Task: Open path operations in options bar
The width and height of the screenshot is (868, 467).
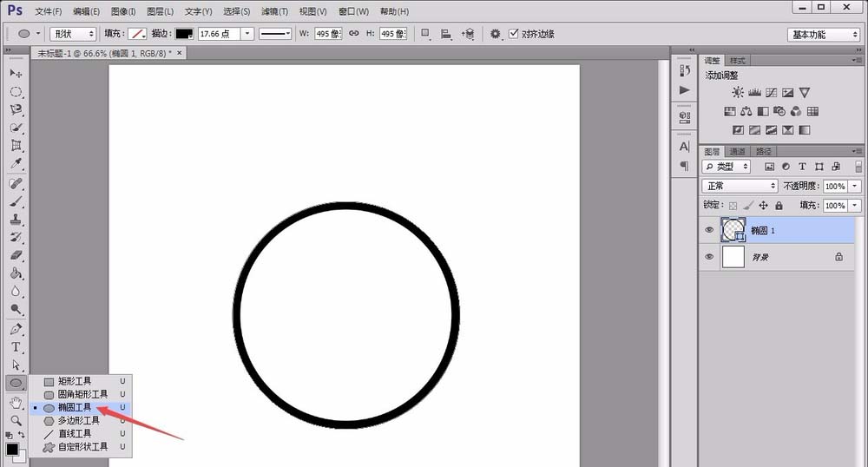Action: click(425, 34)
